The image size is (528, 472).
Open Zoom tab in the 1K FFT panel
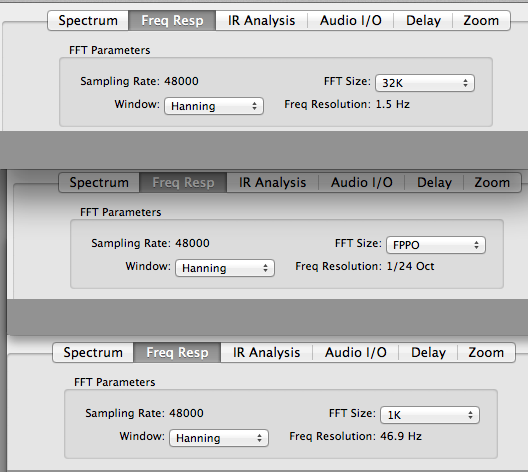pyautogui.click(x=486, y=352)
